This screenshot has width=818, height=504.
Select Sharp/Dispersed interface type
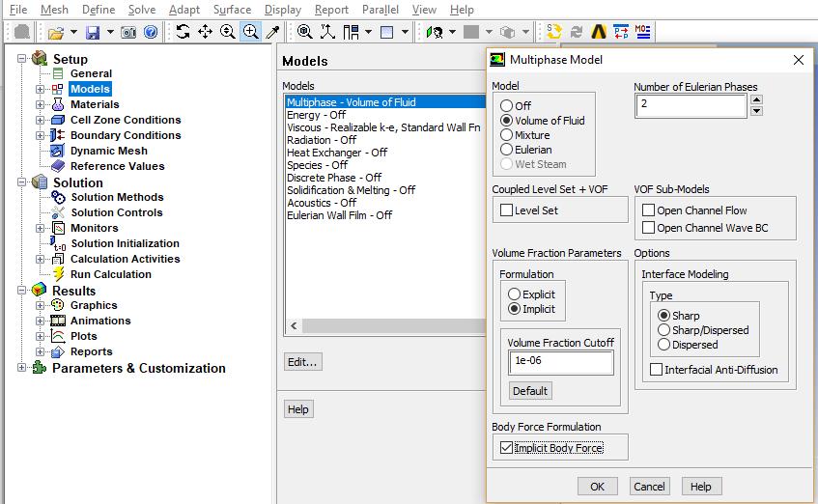click(x=663, y=330)
